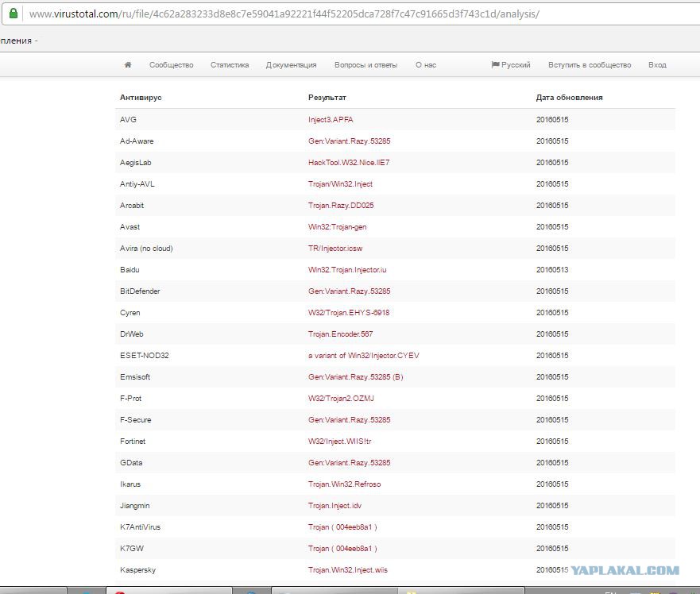Click the green padlock security icon
Screen dimensions: 700x594
tap(14, 13)
